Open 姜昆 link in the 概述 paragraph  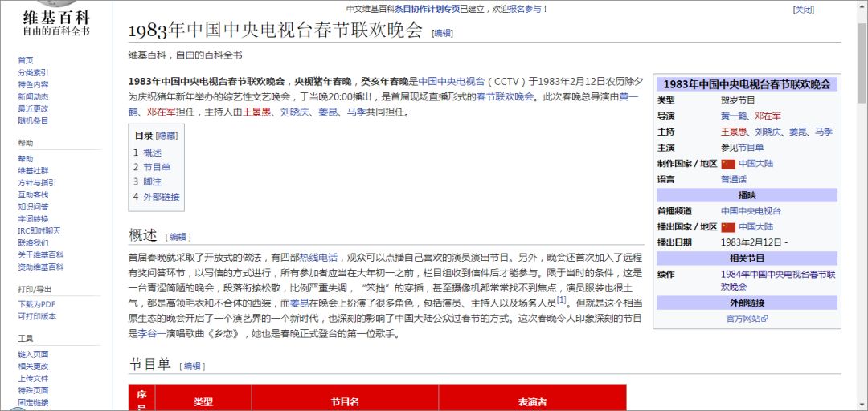(x=300, y=303)
